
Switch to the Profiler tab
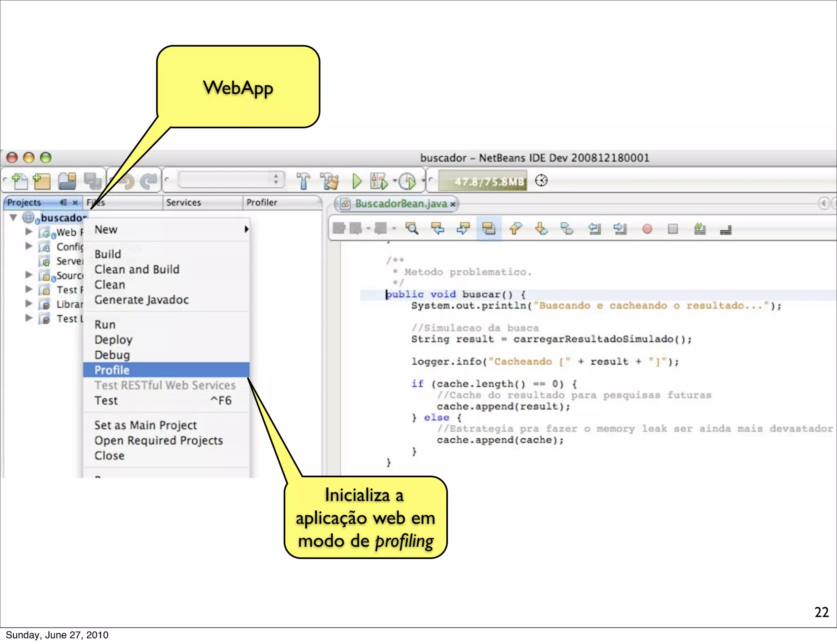262,203
